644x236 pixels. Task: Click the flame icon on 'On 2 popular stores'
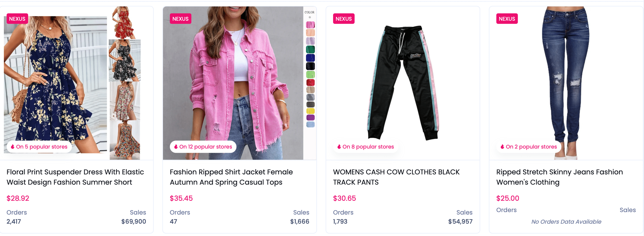pos(503,147)
